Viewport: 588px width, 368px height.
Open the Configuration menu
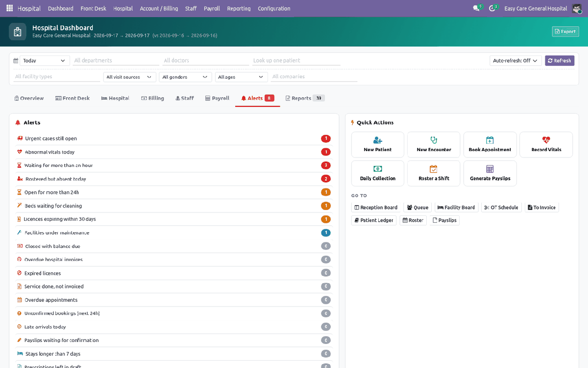274,8
